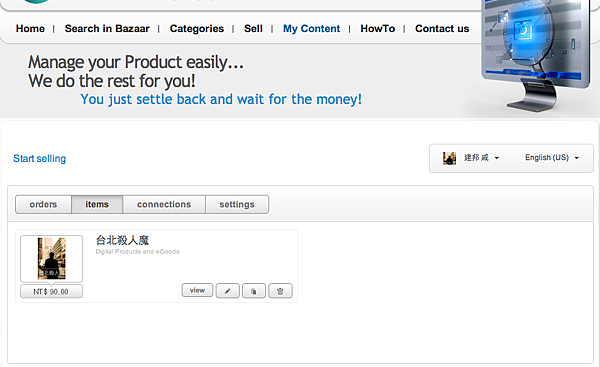Select the items tab
Screen dimensions: 600x367
(97, 204)
